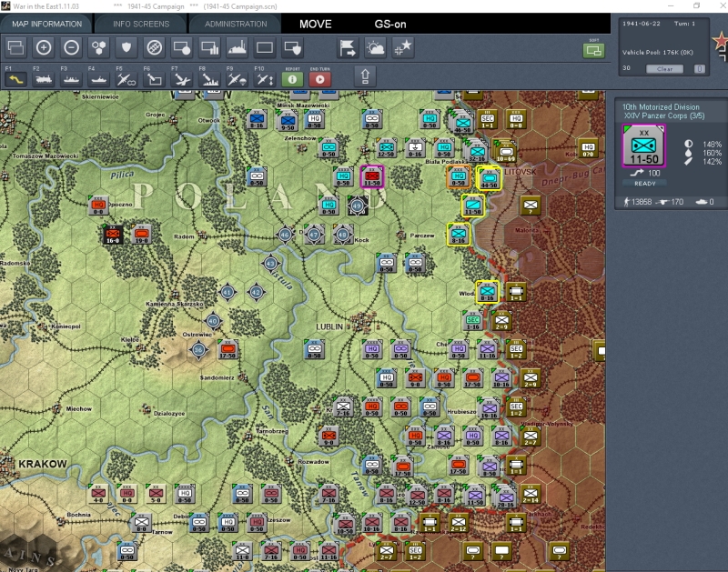Select F8 bomb city mode icon

pyautogui.click(x=209, y=79)
